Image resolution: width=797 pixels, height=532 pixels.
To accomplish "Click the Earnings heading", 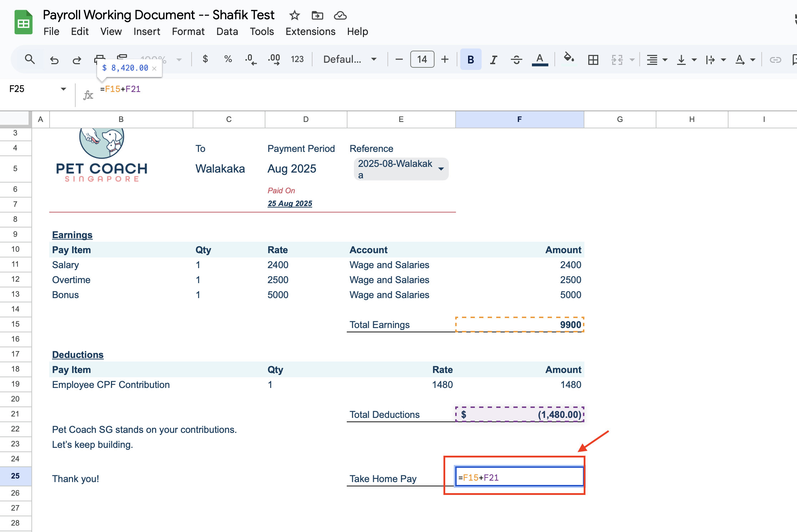I will coord(72,235).
